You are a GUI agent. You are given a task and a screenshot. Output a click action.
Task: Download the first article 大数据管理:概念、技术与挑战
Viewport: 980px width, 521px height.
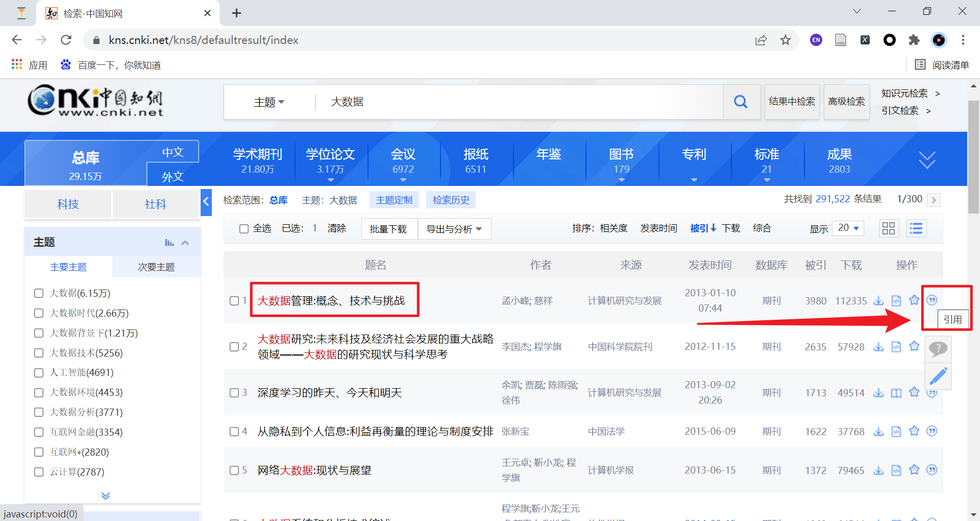point(878,301)
